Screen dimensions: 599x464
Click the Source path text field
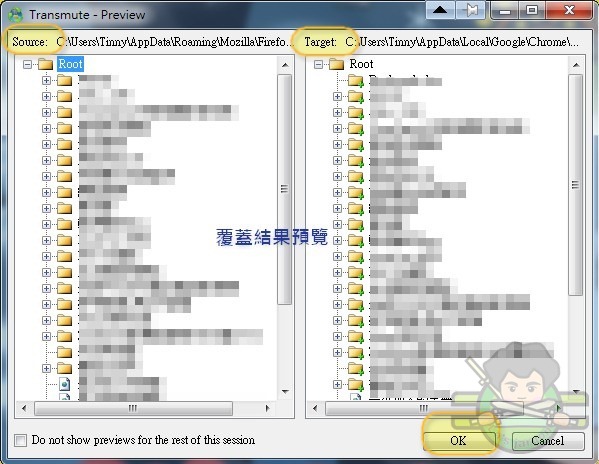(x=175, y=42)
